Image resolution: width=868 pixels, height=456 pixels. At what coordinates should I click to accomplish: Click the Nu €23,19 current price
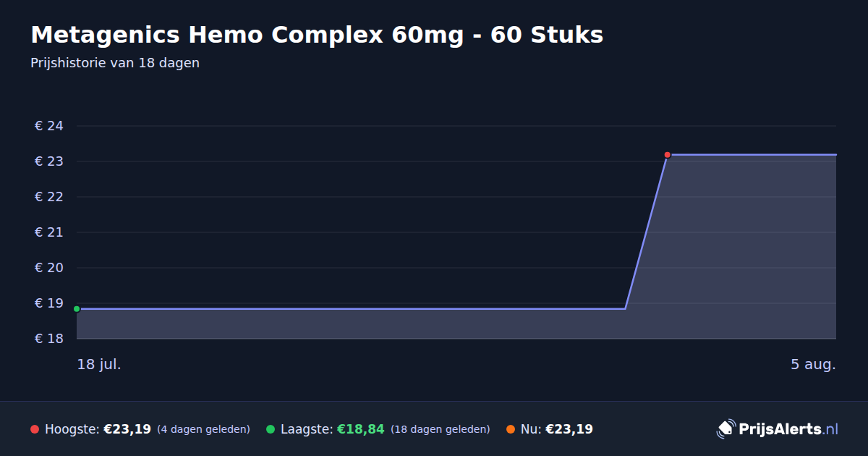click(569, 429)
